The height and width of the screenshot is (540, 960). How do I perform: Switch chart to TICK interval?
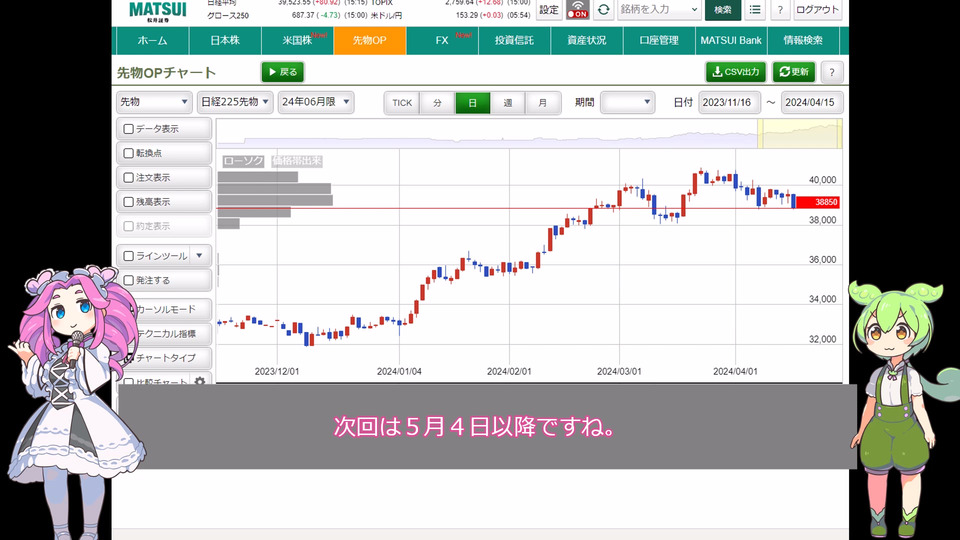click(402, 103)
